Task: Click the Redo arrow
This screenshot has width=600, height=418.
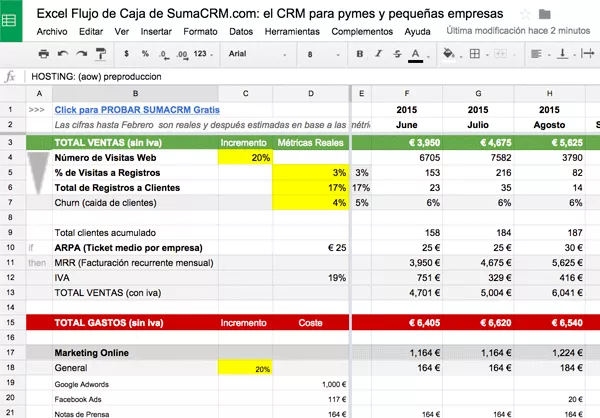Action: pyautogui.click(x=81, y=54)
